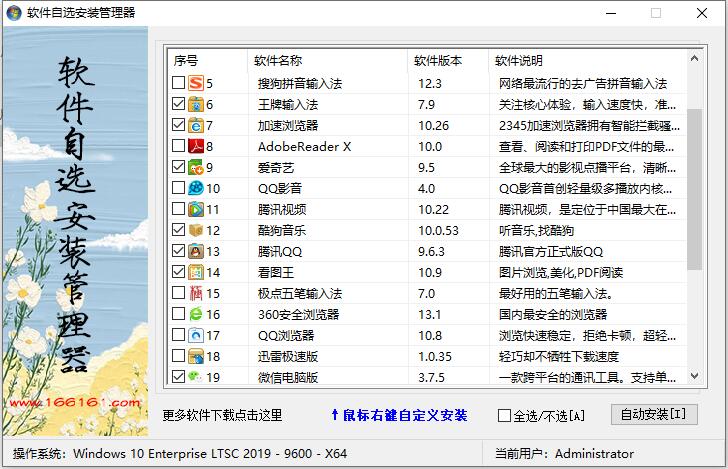This screenshot has height=469, width=728.
Task: Tick the 腾讯视频 checkbox
Action: pyautogui.click(x=178, y=208)
